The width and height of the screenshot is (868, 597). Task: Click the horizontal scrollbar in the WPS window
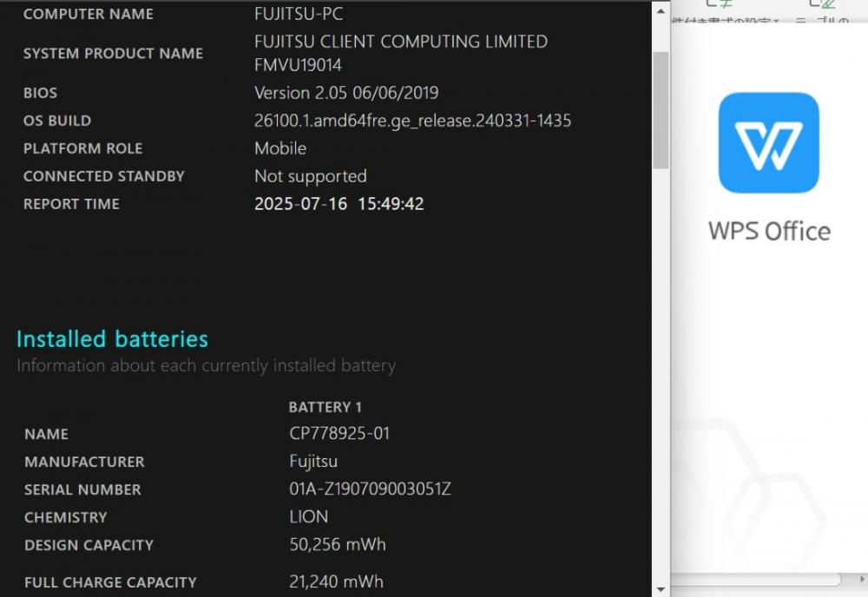point(756,580)
